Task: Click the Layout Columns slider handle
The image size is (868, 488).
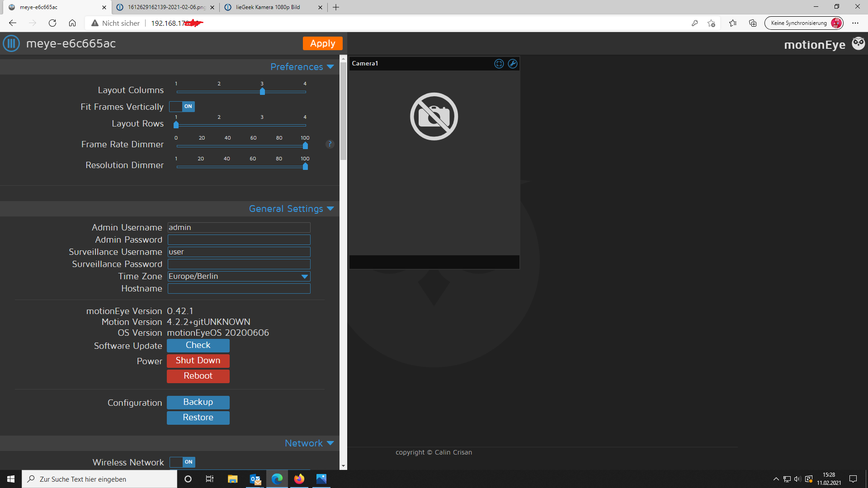Action: coord(262,91)
